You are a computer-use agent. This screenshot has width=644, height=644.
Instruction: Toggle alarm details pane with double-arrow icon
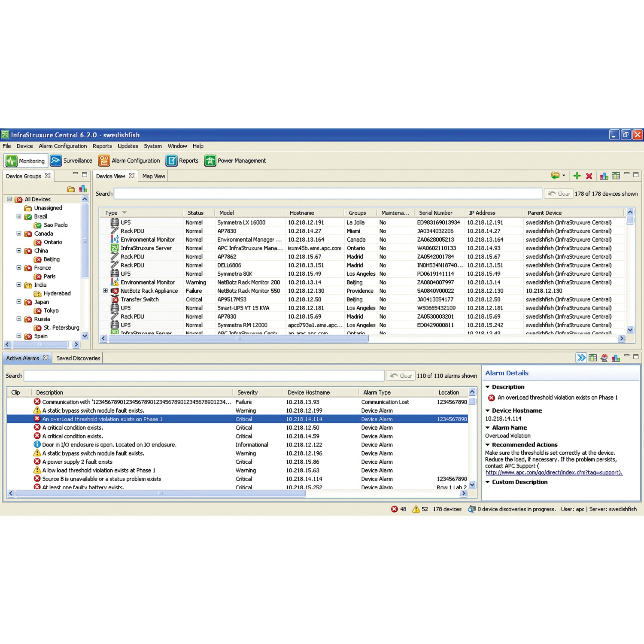pos(581,358)
